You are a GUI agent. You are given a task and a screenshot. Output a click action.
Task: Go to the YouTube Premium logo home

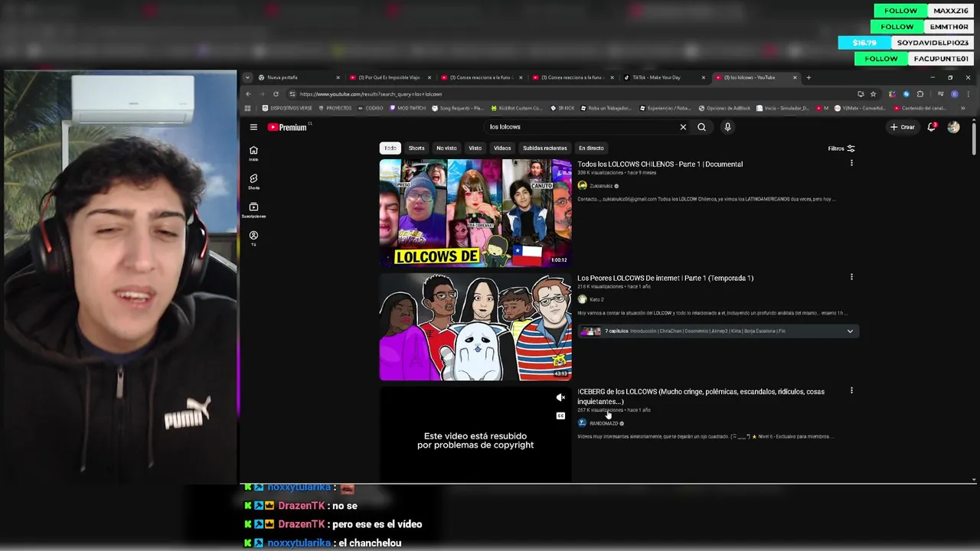[x=287, y=127]
